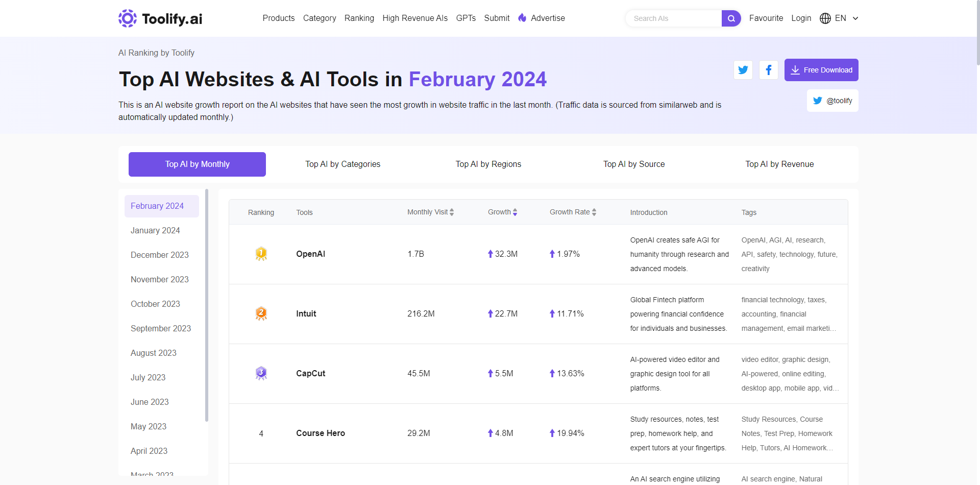Image resolution: width=980 pixels, height=485 pixels.
Task: Select November 2023 in month list
Action: tap(162, 280)
